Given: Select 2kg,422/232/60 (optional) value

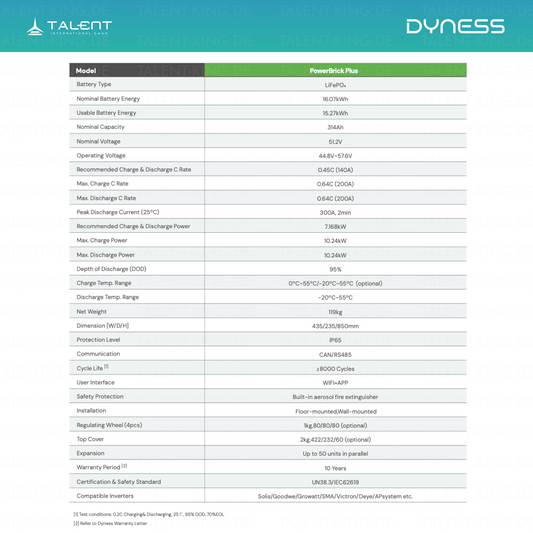Looking at the screenshot, I should [x=335, y=440].
